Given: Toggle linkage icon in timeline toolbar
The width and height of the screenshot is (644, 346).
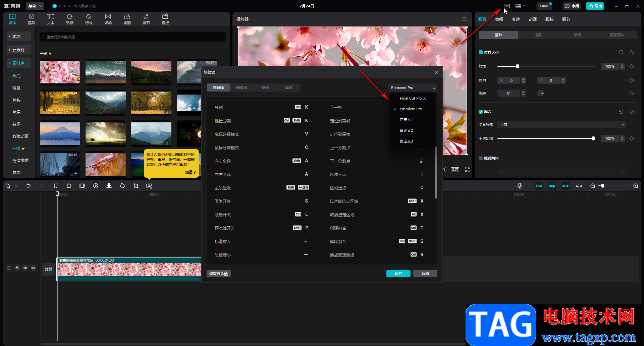Looking at the screenshot, I should tap(566, 186).
